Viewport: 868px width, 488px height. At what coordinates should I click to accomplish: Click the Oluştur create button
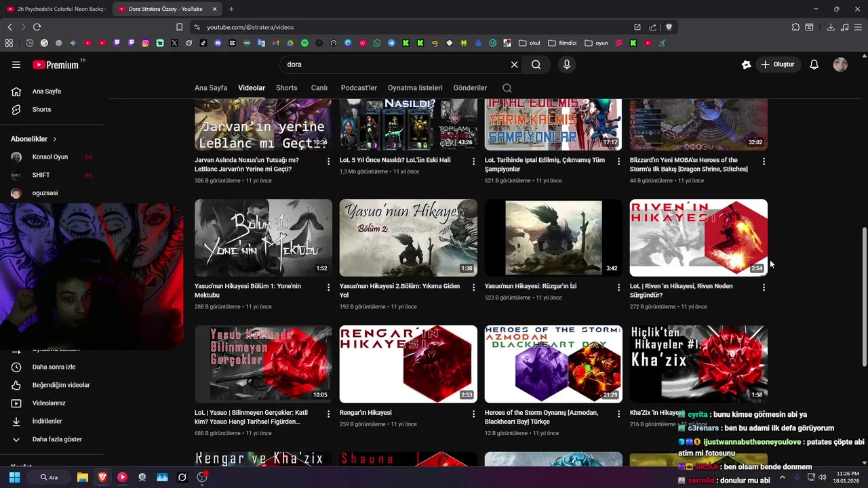tap(778, 64)
